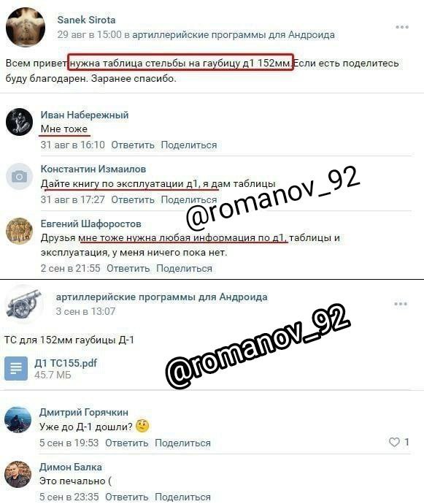The image size is (424, 504).
Task: Click Евгений Шафоростов's avatar picture
Action: tap(19, 231)
